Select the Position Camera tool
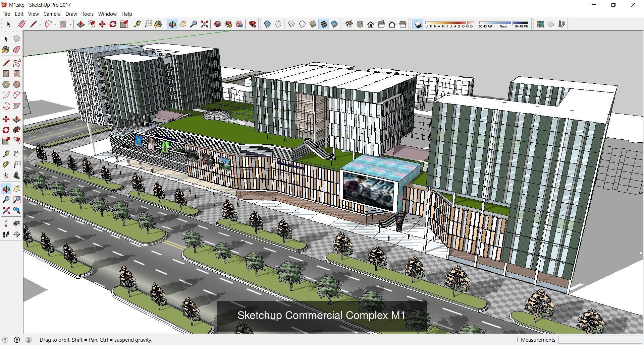 pyautogui.click(x=6, y=224)
